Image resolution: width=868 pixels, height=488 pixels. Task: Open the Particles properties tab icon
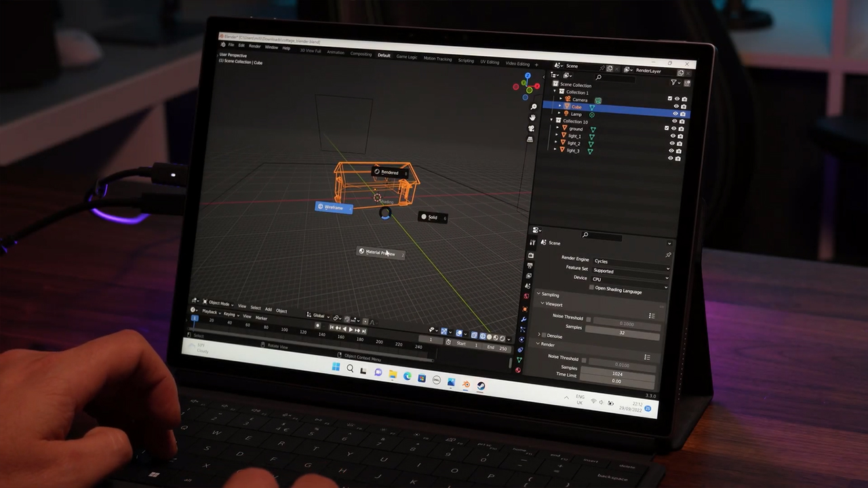[x=522, y=329]
